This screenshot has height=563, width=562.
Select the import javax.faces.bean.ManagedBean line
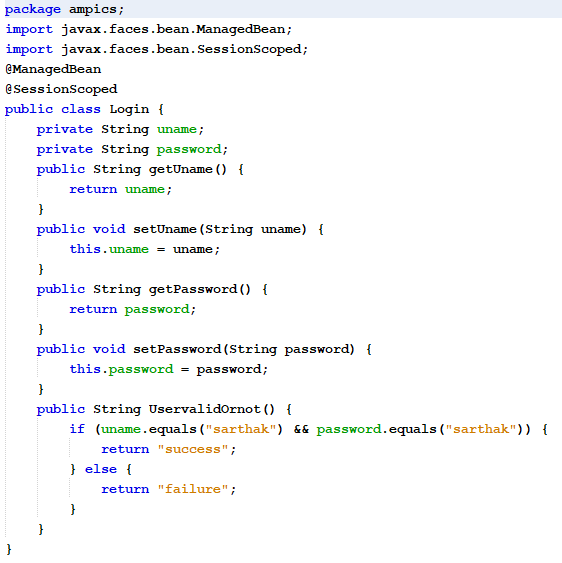click(149, 29)
